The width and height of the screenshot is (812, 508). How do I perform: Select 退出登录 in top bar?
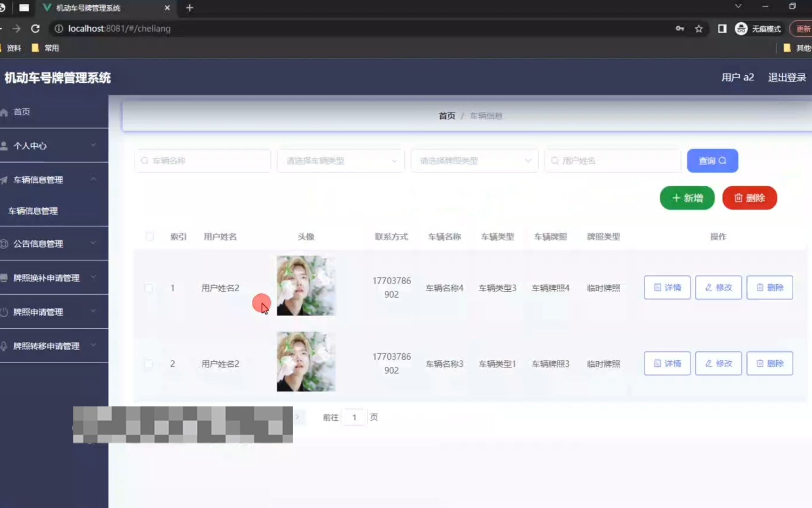(x=787, y=77)
